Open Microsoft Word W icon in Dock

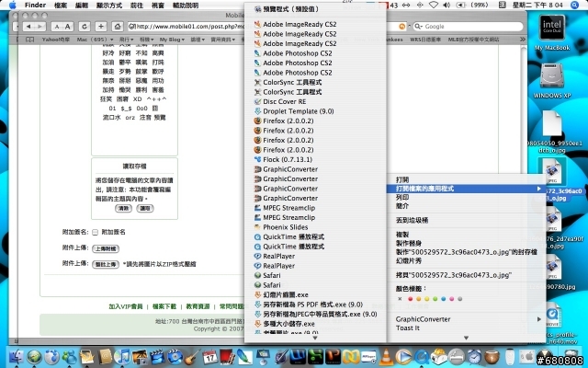click(299, 356)
